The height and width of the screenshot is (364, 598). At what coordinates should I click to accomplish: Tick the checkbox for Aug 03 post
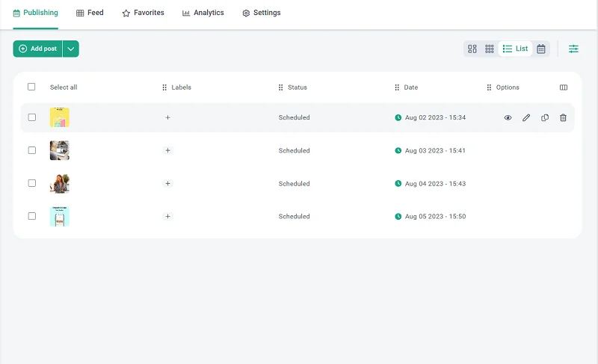point(31,150)
